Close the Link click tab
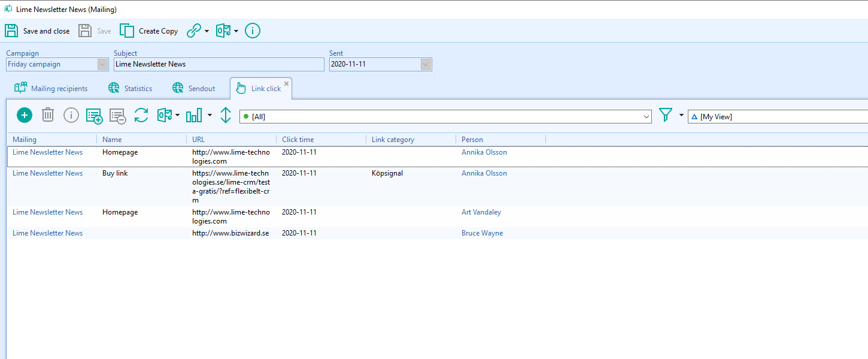The height and width of the screenshot is (359, 868). (286, 84)
